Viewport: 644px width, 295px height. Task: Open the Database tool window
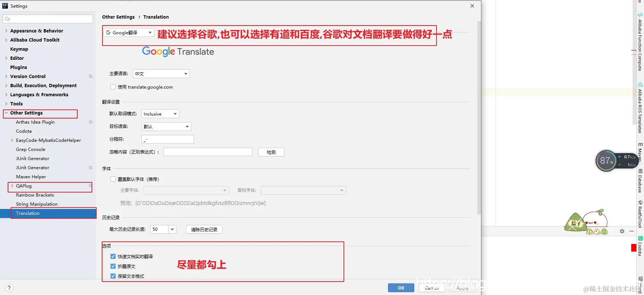640,181
